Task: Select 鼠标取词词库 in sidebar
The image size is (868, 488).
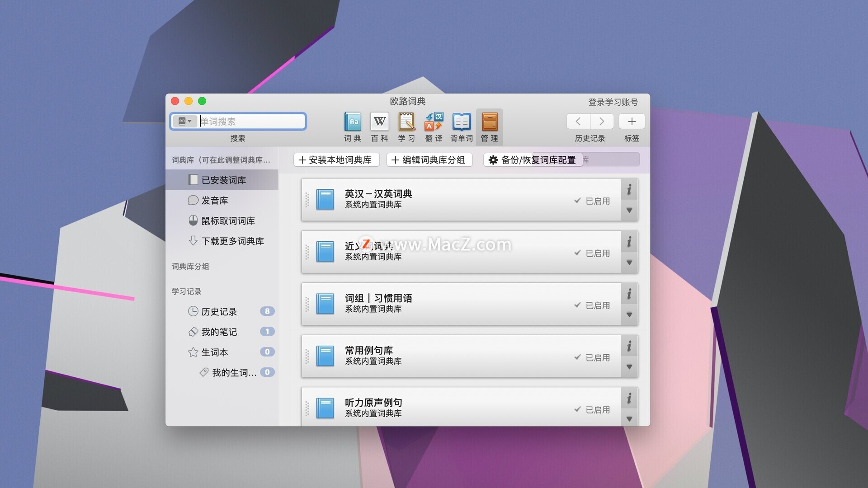Action: 222,221
